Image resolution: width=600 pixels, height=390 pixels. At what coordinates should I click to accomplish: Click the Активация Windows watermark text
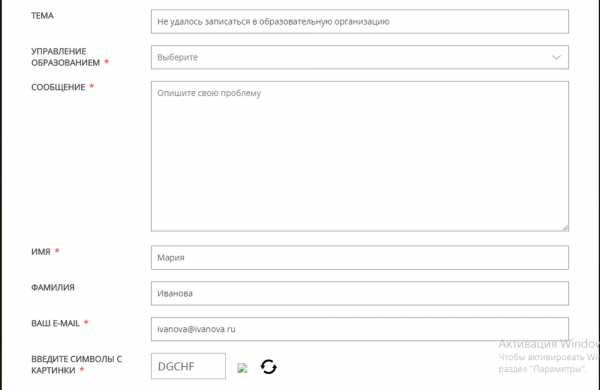pyautogui.click(x=549, y=344)
